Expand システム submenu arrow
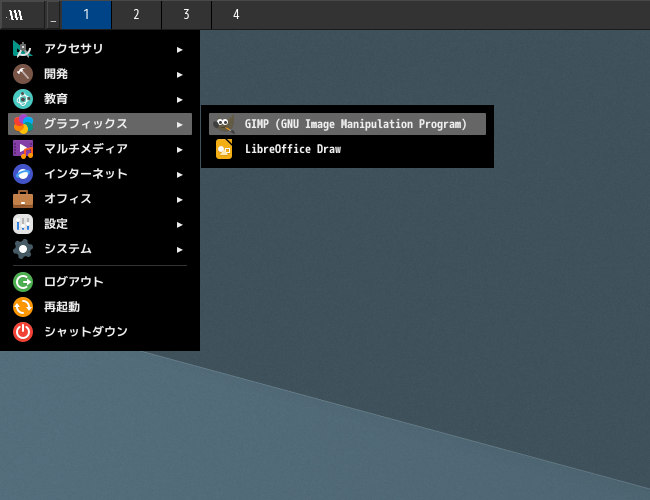The image size is (650, 500). pos(179,250)
